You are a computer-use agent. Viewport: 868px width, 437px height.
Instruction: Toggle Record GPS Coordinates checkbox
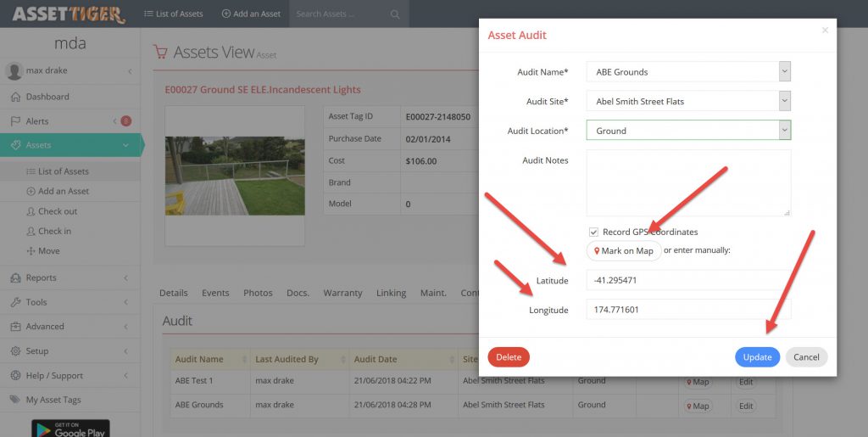tap(593, 232)
